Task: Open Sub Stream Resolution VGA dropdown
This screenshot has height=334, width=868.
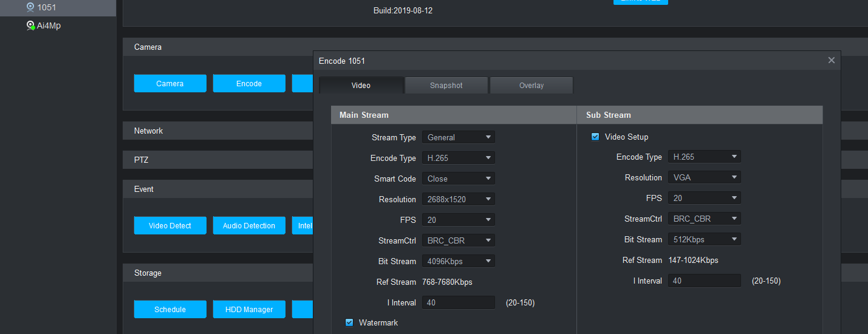Action: 705,177
